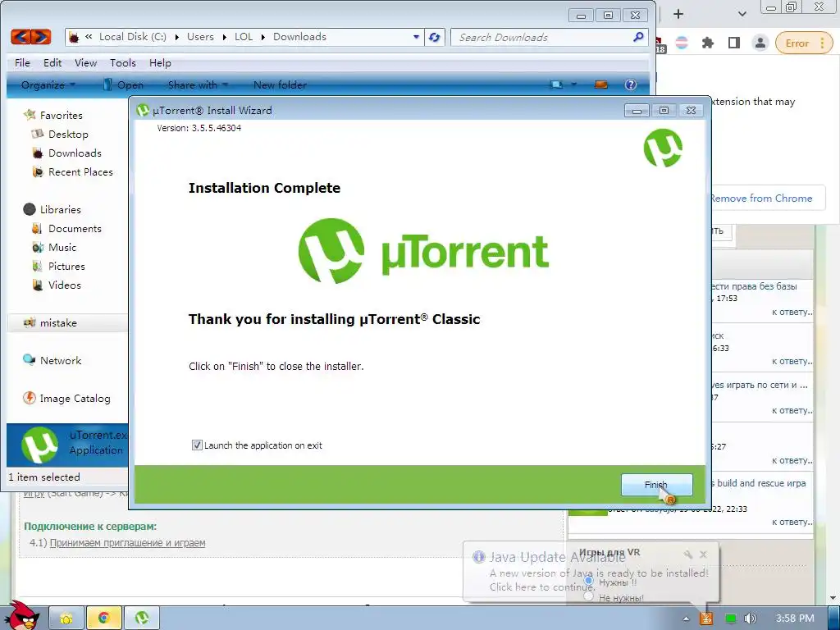
Task: Open the View menu in Explorer
Action: [85, 62]
